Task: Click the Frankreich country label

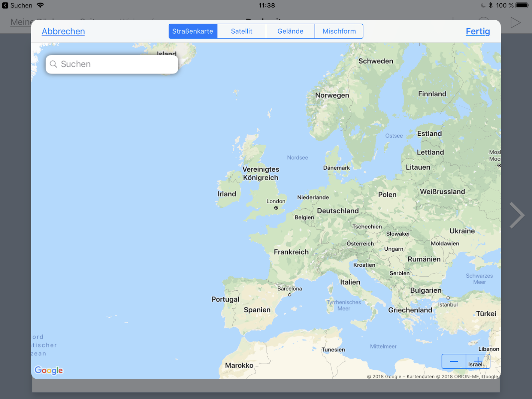Action: [291, 252]
